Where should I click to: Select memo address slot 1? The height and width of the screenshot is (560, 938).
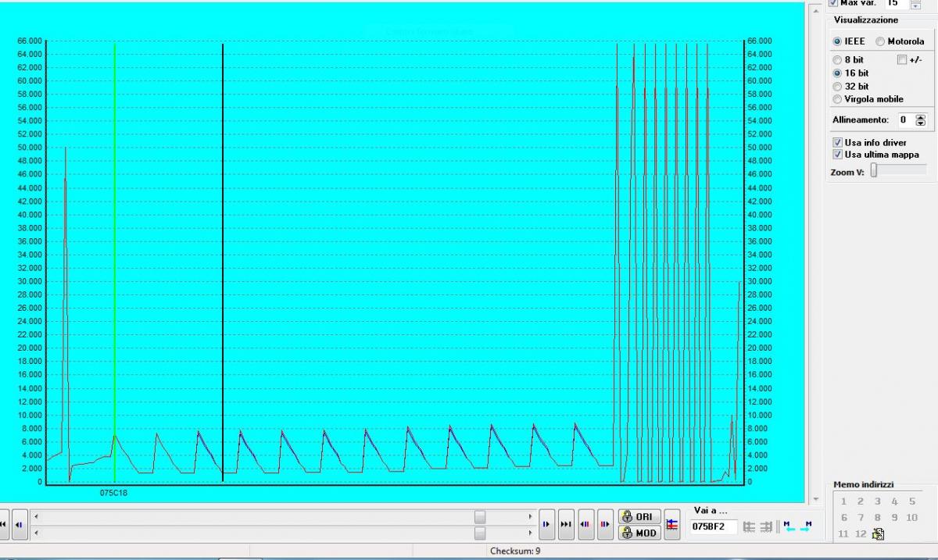click(843, 501)
